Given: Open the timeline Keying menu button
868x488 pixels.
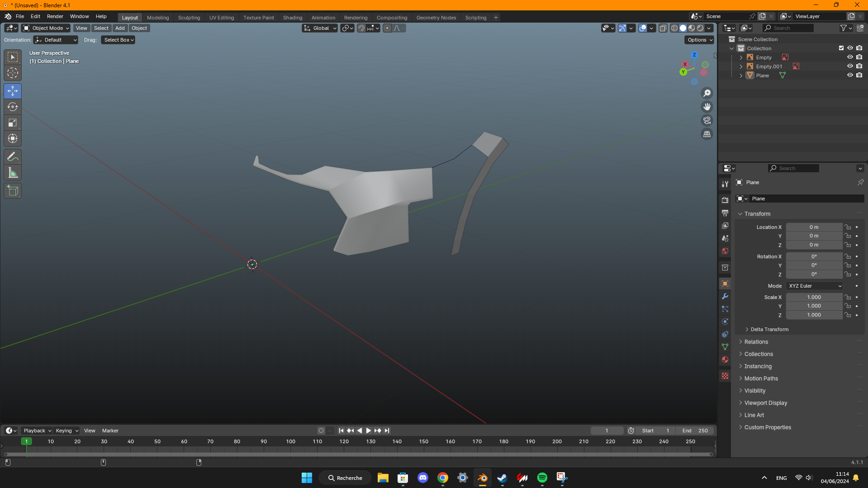Looking at the screenshot, I should (67, 431).
